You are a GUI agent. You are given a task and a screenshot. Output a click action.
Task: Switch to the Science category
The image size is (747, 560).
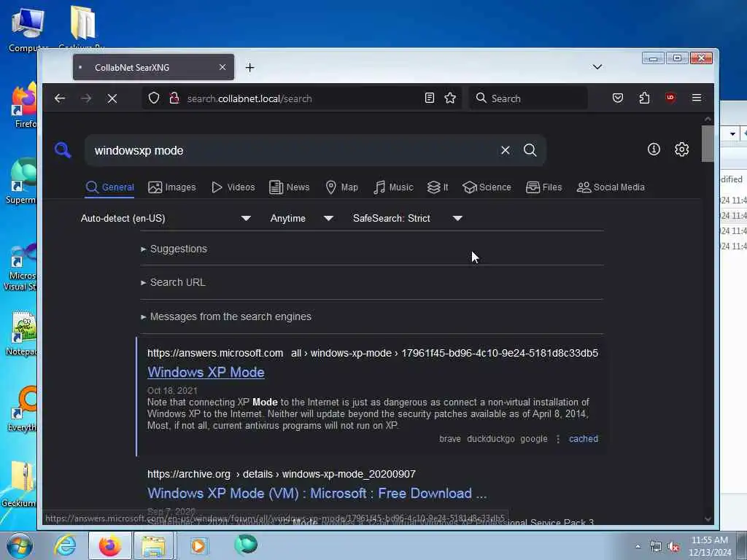click(487, 187)
